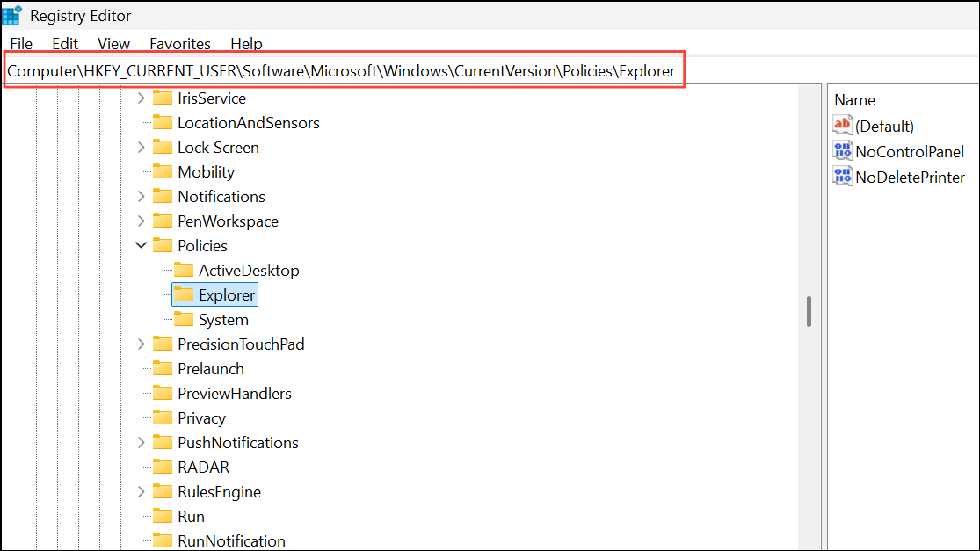This screenshot has width=980, height=551.
Task: Click the PrecisionTouchPad folder icon
Action: (x=163, y=344)
